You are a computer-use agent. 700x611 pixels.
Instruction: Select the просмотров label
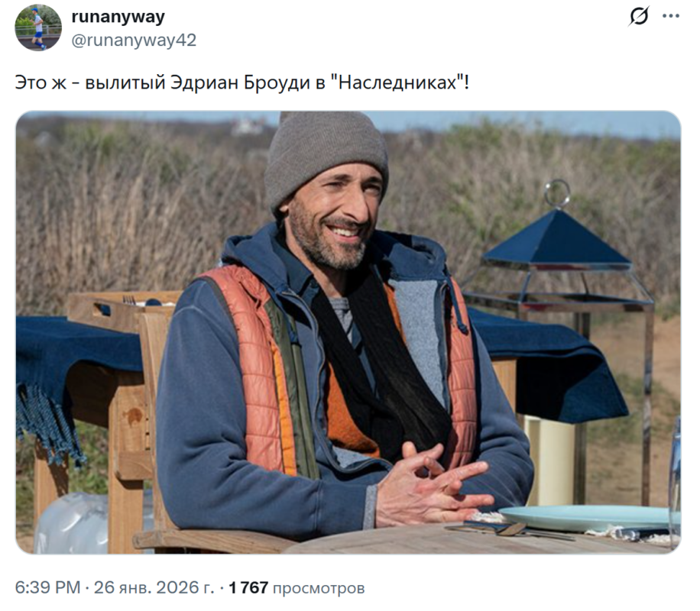point(319,588)
